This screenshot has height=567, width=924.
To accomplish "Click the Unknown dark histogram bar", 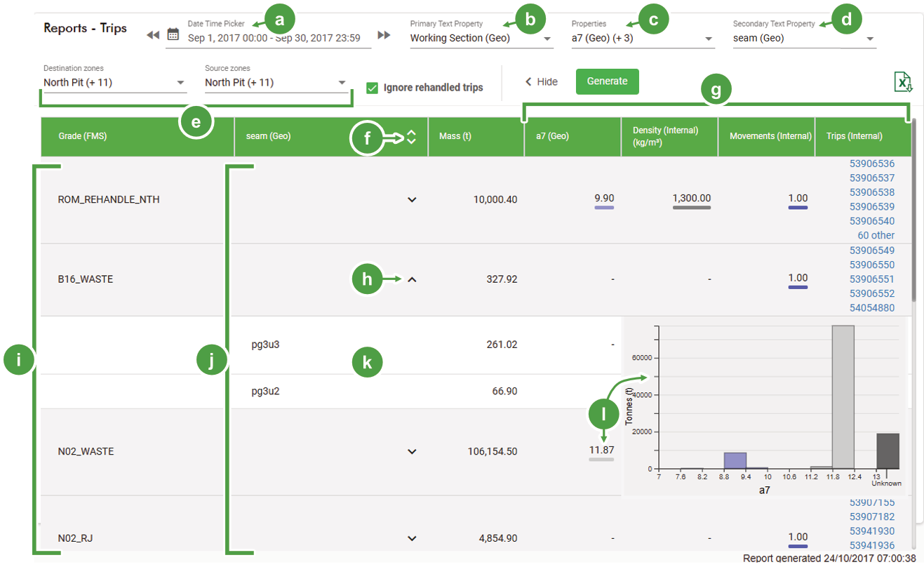I will (x=888, y=451).
